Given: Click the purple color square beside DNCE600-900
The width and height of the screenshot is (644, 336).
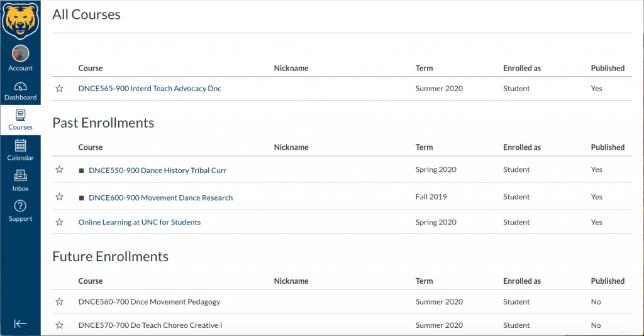Looking at the screenshot, I should (x=81, y=198).
